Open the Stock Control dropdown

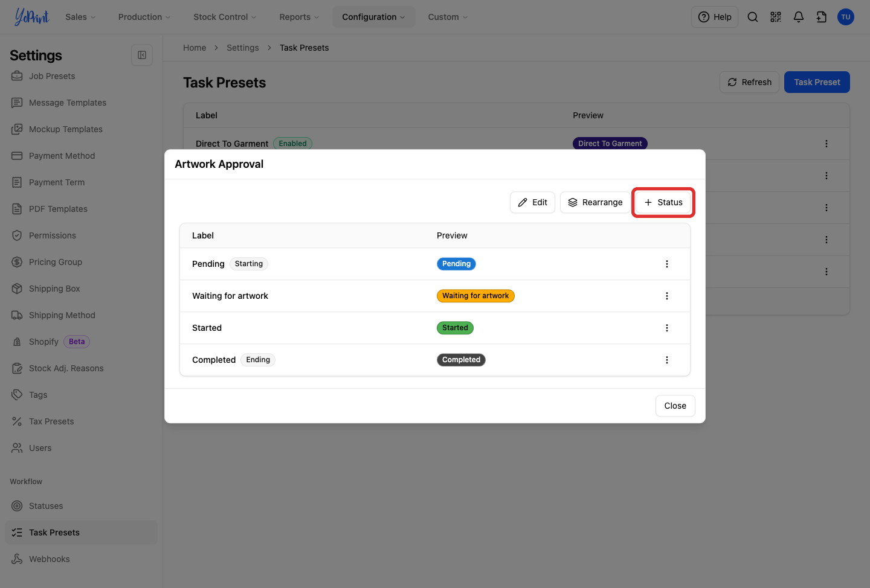[x=225, y=17]
